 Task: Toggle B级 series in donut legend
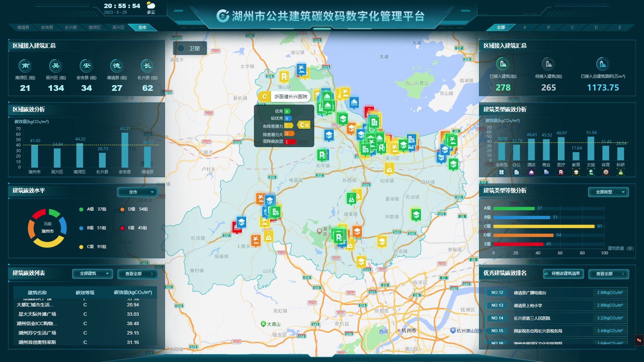coord(93,228)
